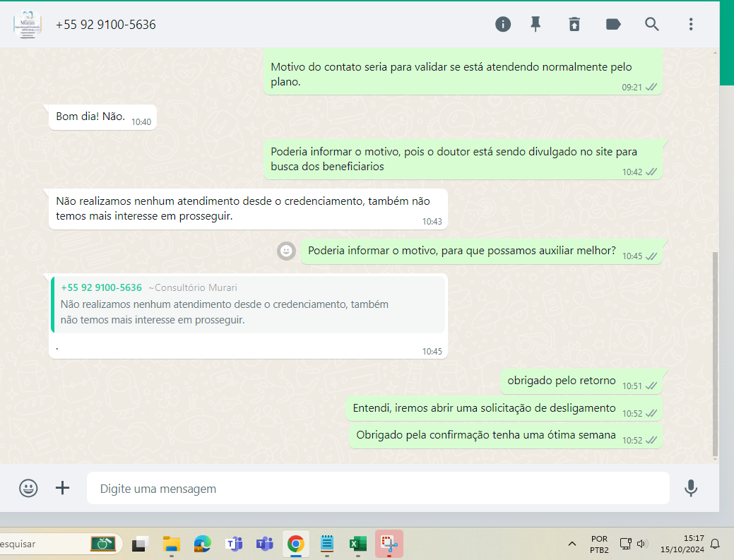Pin this chat with the pin icon
Screen dimensions: 734x560
tap(535, 24)
